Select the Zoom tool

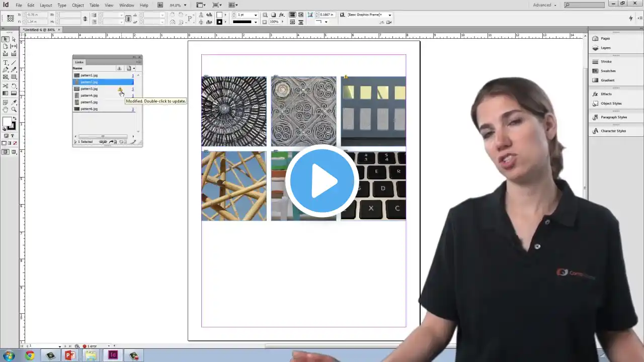coord(14,109)
